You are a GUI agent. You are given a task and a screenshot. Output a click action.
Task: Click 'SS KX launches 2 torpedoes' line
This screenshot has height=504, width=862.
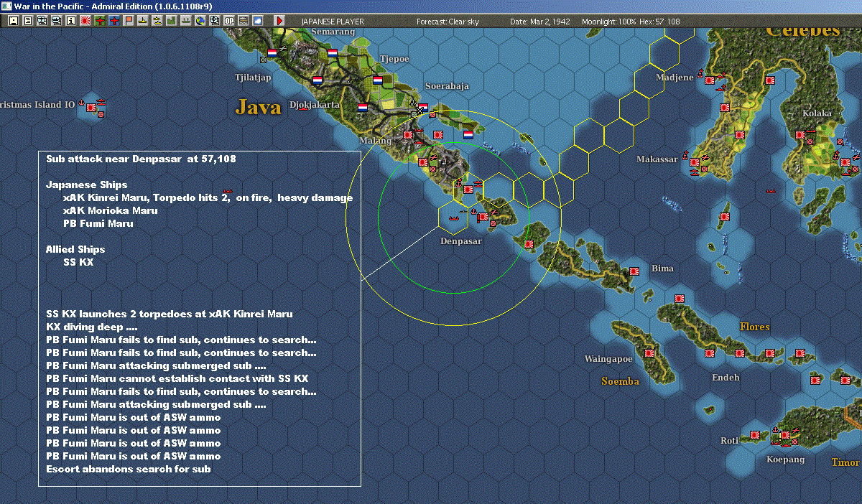point(170,314)
